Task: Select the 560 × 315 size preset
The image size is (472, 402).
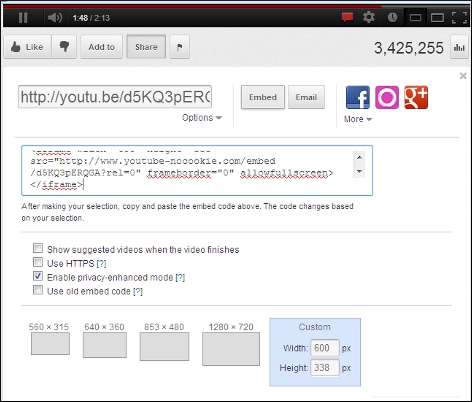Action: [50, 344]
